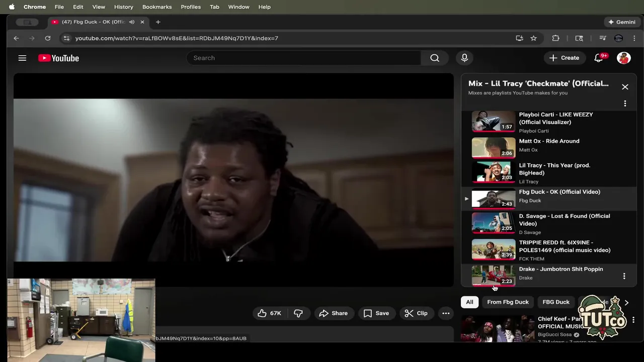Bookmark this page with star icon
Viewport: 644px width, 362px height.
click(x=533, y=38)
